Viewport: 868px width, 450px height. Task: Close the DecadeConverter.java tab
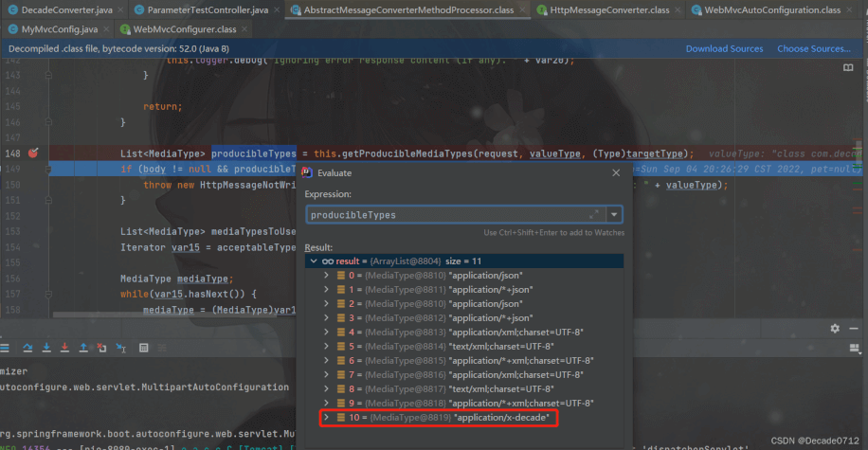click(x=120, y=10)
